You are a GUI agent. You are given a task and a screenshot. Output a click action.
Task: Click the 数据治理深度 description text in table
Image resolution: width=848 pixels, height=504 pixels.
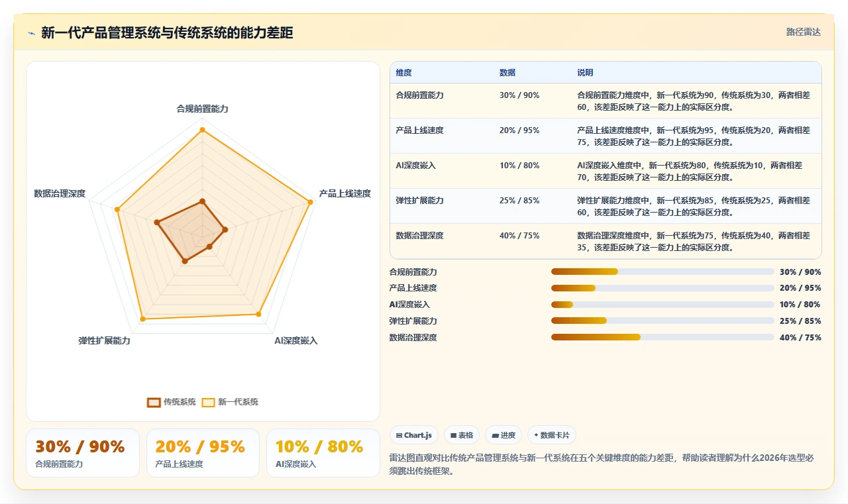tap(694, 241)
